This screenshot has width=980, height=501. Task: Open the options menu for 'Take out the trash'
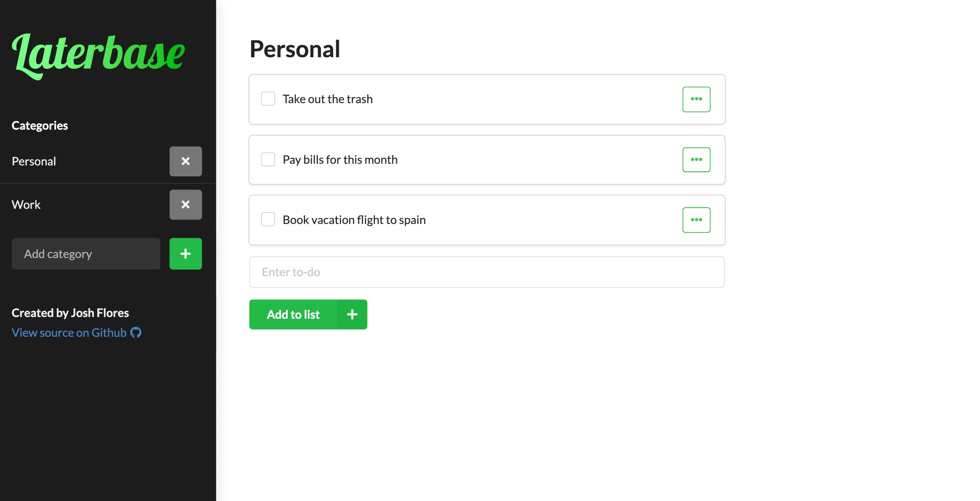pyautogui.click(x=696, y=99)
